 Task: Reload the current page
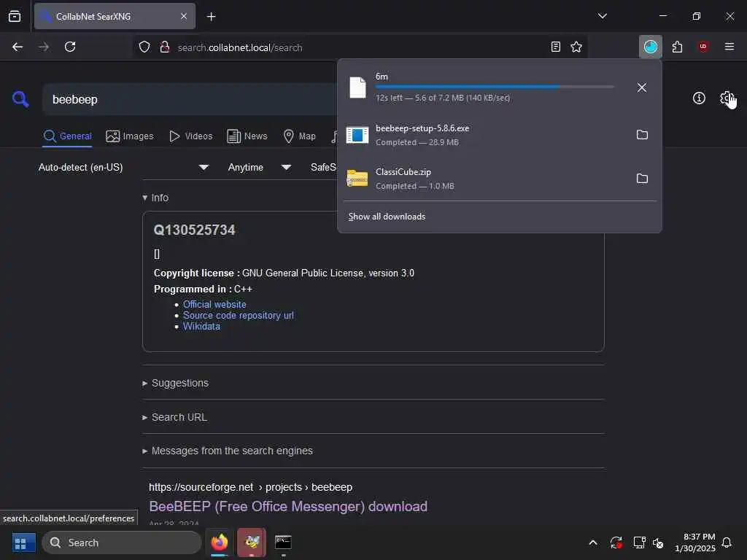(70, 47)
